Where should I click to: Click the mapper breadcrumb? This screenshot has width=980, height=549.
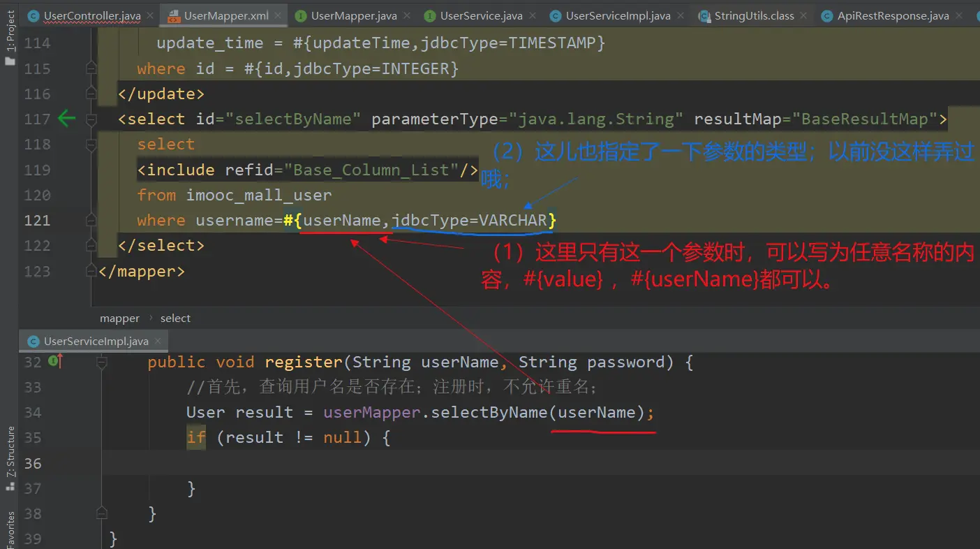coord(119,319)
